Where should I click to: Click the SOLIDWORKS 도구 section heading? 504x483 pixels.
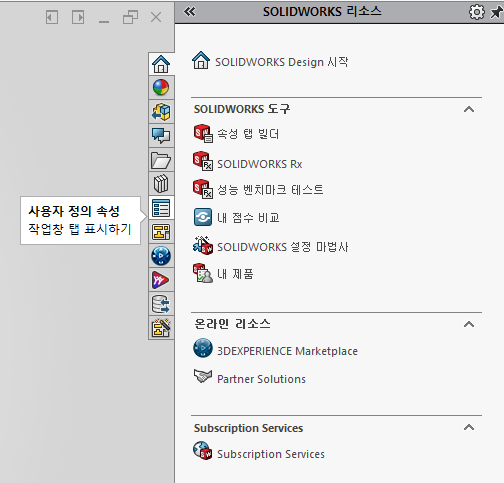point(242,109)
